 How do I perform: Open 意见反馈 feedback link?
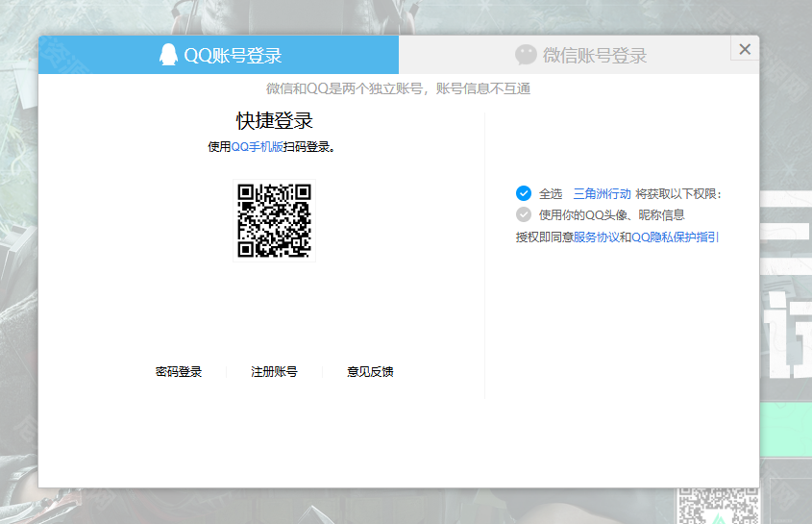click(x=370, y=372)
